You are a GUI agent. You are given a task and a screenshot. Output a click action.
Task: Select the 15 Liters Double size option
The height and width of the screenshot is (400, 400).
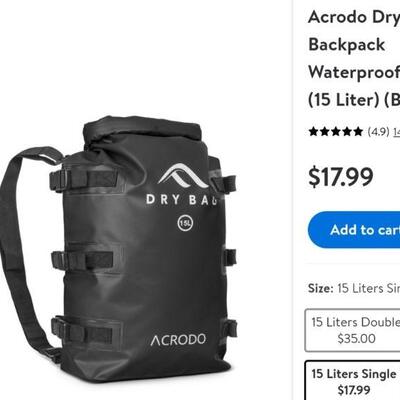pyautogui.click(x=353, y=330)
